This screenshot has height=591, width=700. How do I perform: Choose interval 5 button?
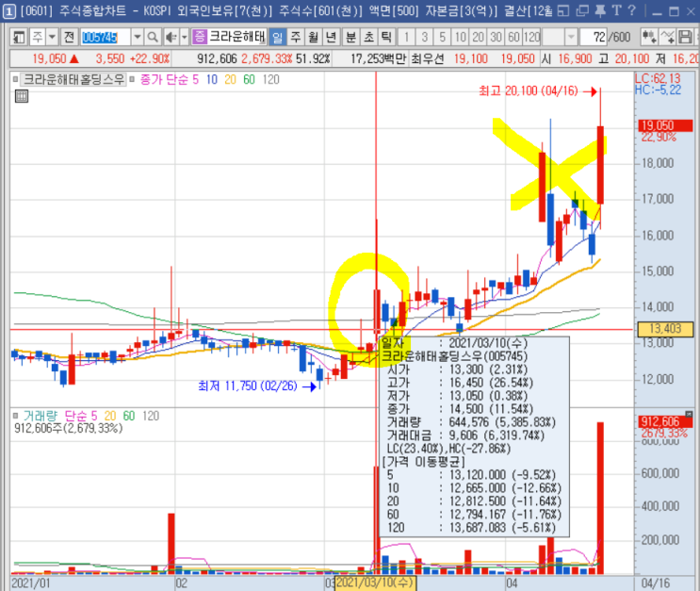coord(442,37)
